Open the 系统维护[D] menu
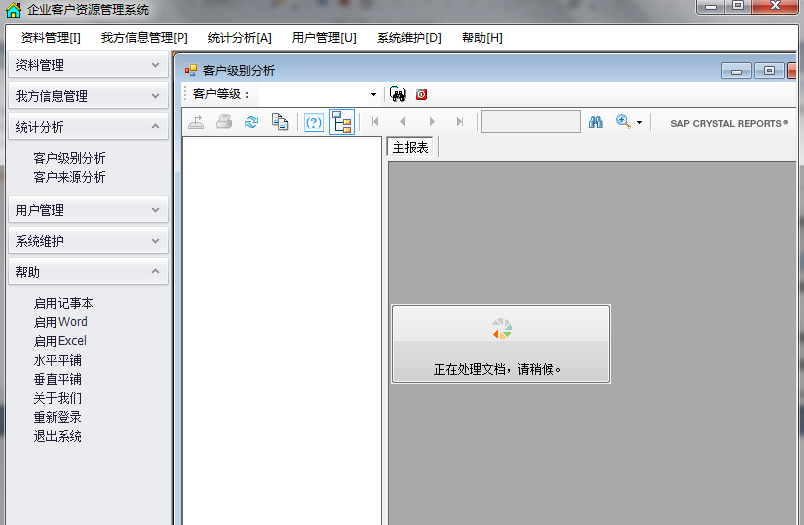Viewport: 804px width, 525px height. click(x=409, y=38)
